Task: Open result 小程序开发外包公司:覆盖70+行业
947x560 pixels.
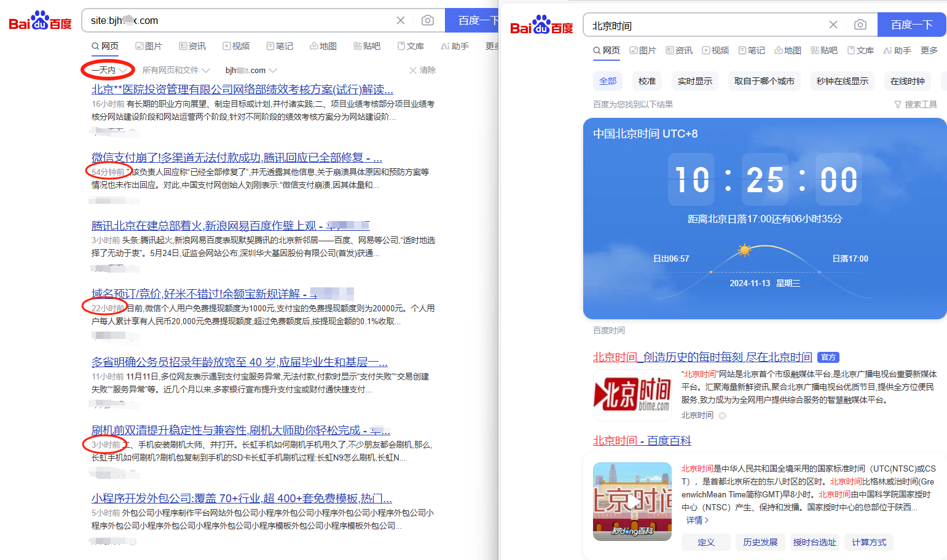Action: tap(242, 498)
